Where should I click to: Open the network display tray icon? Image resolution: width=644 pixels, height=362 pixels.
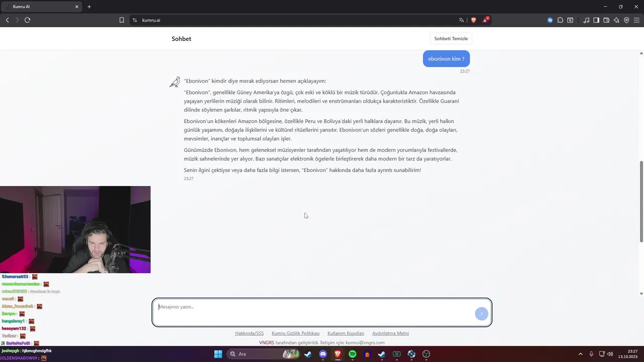coord(602,354)
